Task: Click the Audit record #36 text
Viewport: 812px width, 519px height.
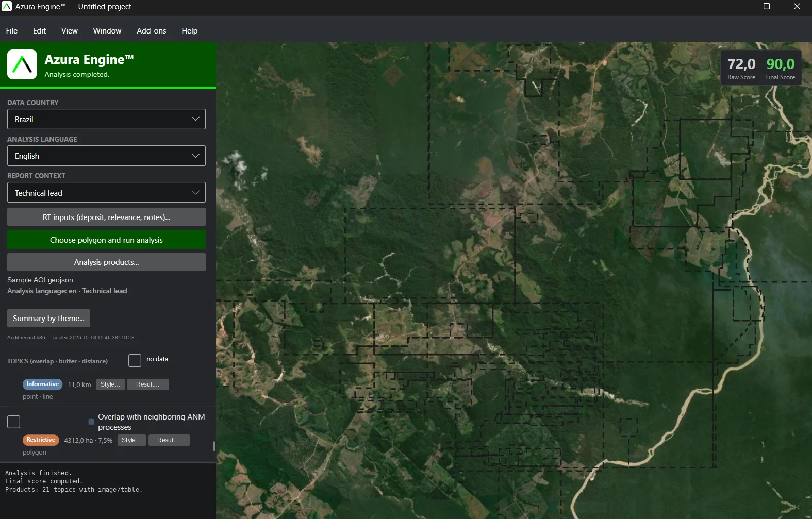Action: point(71,338)
